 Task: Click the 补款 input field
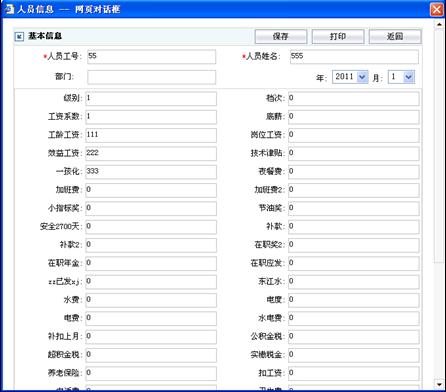tap(354, 227)
